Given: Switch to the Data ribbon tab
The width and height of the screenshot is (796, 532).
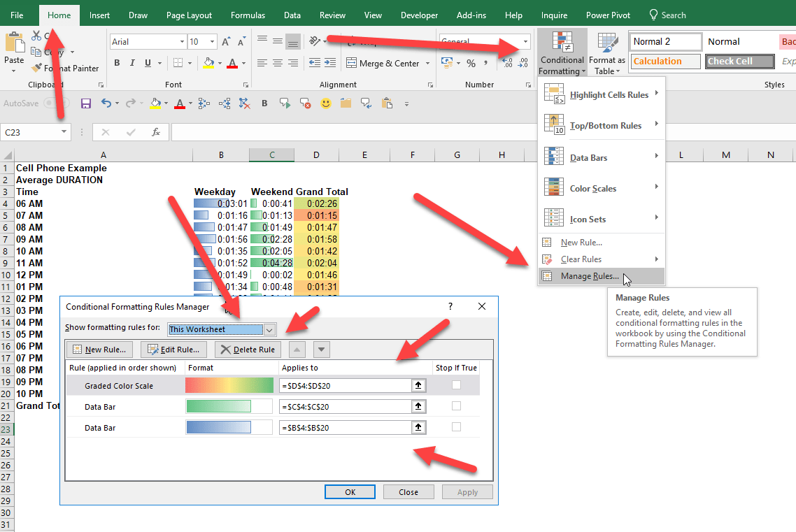Looking at the screenshot, I should tap(292, 14).
